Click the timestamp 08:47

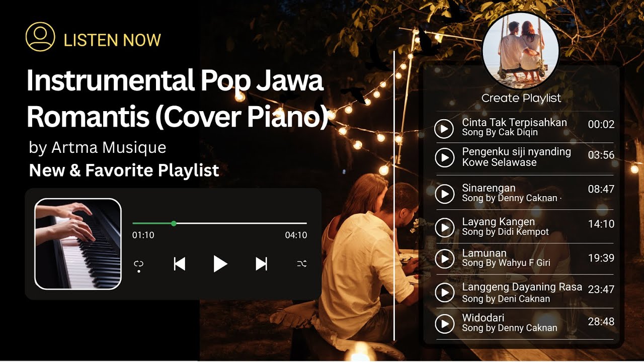(601, 190)
